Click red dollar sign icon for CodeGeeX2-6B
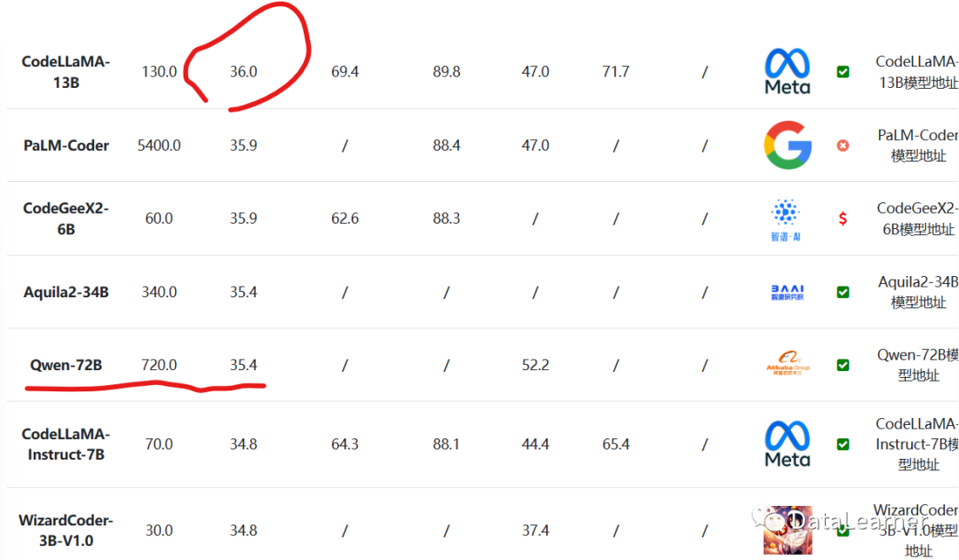959x560 pixels. [x=843, y=218]
